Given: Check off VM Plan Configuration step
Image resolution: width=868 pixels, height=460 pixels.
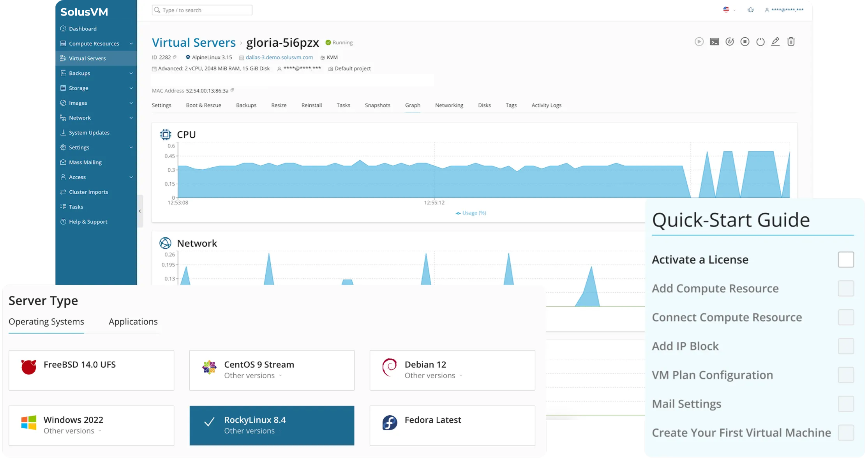Looking at the screenshot, I should click(x=846, y=375).
